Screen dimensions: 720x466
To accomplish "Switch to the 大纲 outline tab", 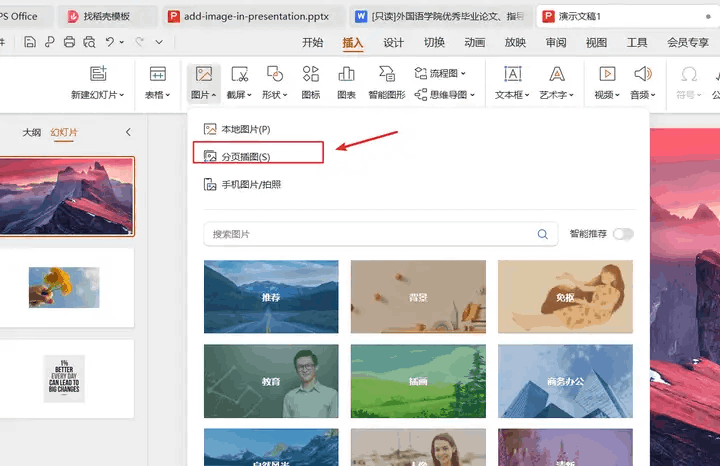I will pos(32,132).
